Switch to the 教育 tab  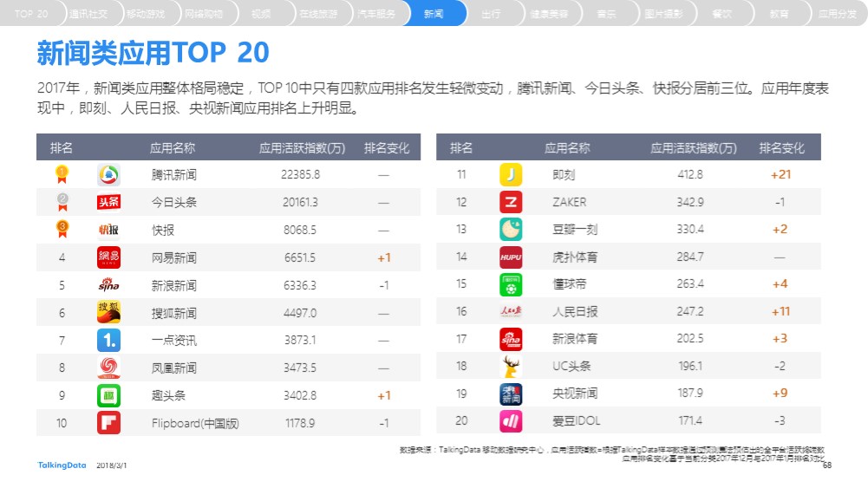[780, 13]
